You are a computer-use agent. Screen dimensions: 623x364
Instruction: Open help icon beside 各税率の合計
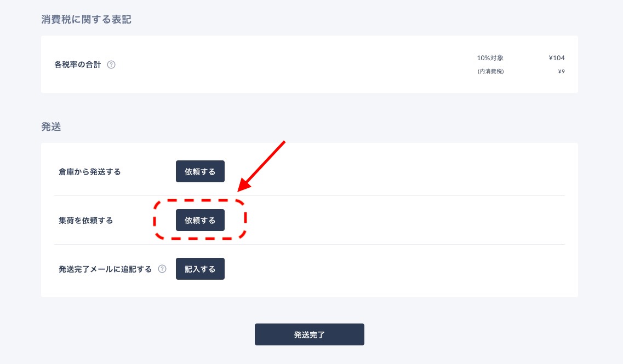[111, 65]
